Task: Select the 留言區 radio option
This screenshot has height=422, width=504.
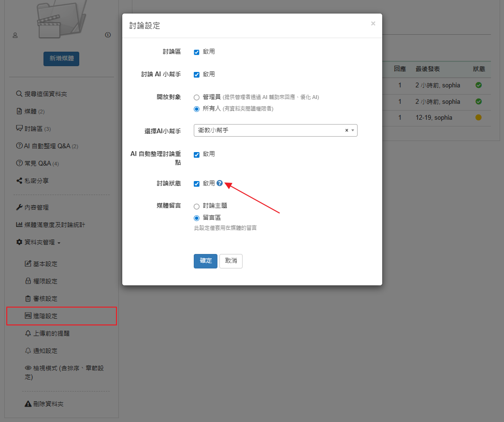Action: pos(197,218)
